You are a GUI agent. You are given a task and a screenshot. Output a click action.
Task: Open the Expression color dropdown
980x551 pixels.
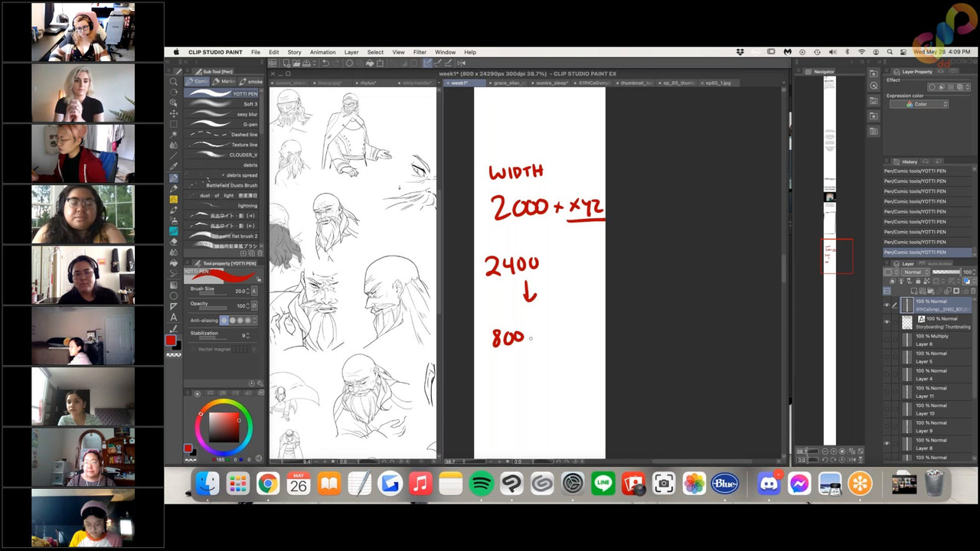coord(919,104)
